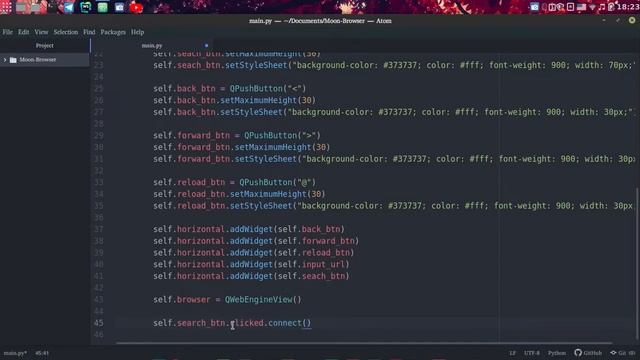Click the modified dot on main.py tab
Image resolution: width=640 pixels, height=360 pixels.
[206, 45]
